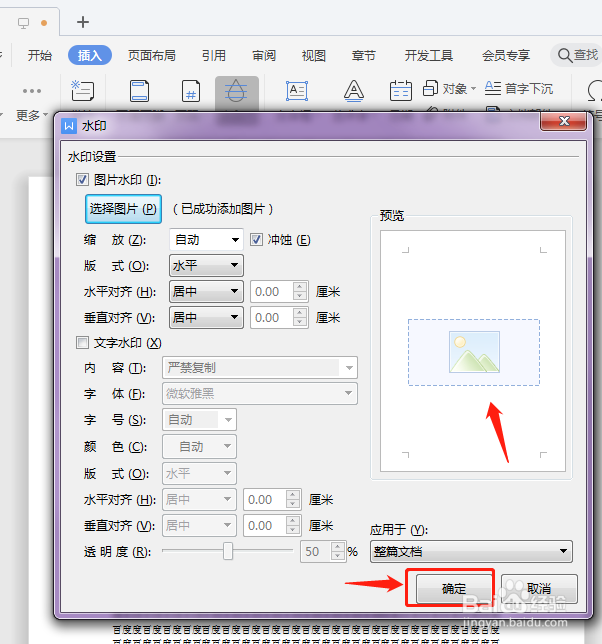
Task: Switch to the Developer Tools tab
Action: tap(429, 55)
